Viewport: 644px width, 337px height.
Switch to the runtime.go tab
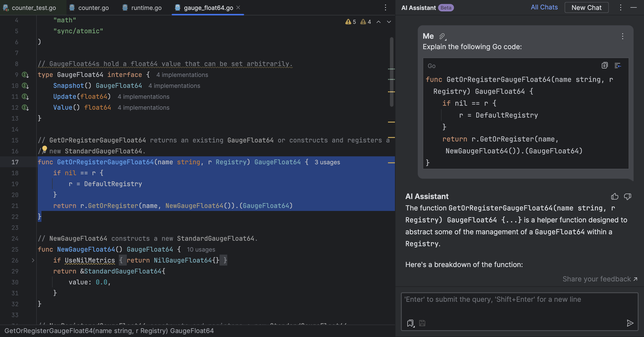coord(146,8)
